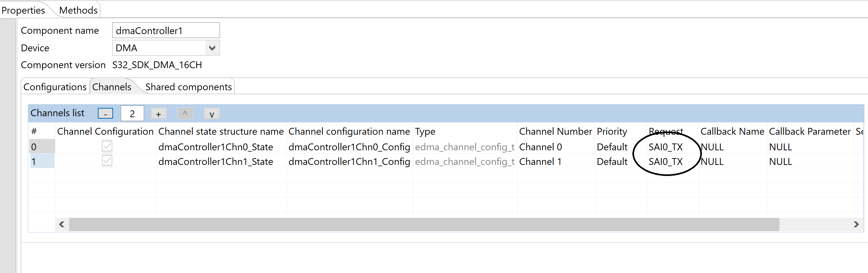Switch to the Shared components tab
The height and width of the screenshot is (273, 868).
tap(188, 87)
